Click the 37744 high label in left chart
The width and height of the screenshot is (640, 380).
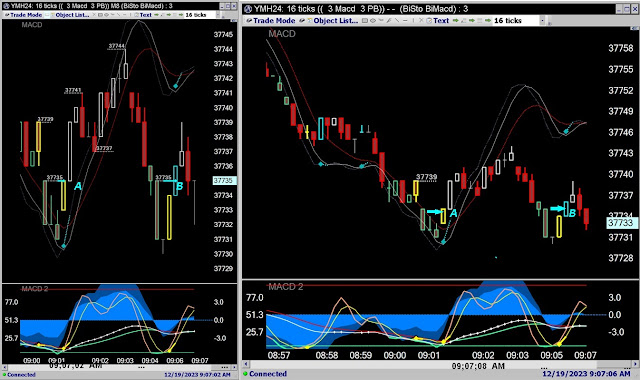(x=116, y=46)
